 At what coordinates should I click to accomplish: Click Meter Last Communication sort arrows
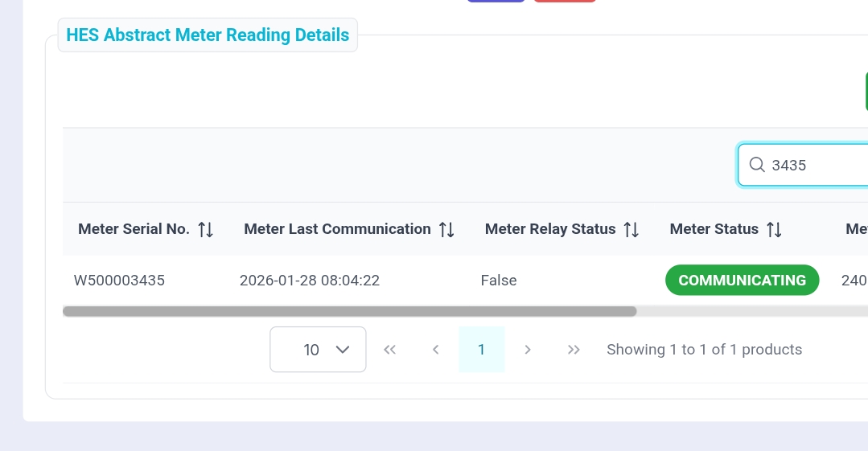pyautogui.click(x=446, y=229)
